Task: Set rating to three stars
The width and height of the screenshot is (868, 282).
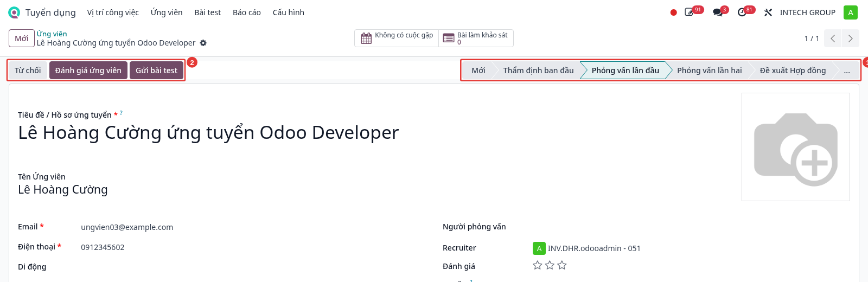Action: (x=562, y=265)
